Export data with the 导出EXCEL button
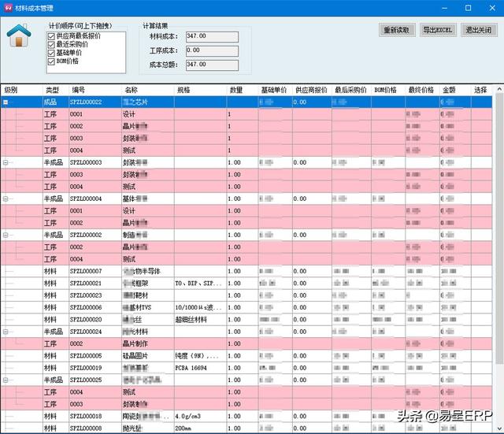This screenshot has height=434, width=504. pyautogui.click(x=437, y=30)
